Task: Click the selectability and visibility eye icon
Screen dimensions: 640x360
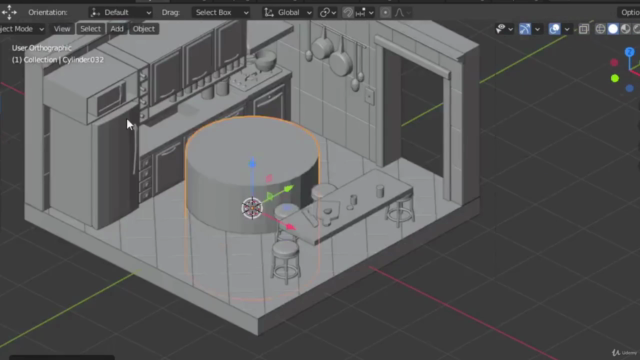Action: point(500,29)
